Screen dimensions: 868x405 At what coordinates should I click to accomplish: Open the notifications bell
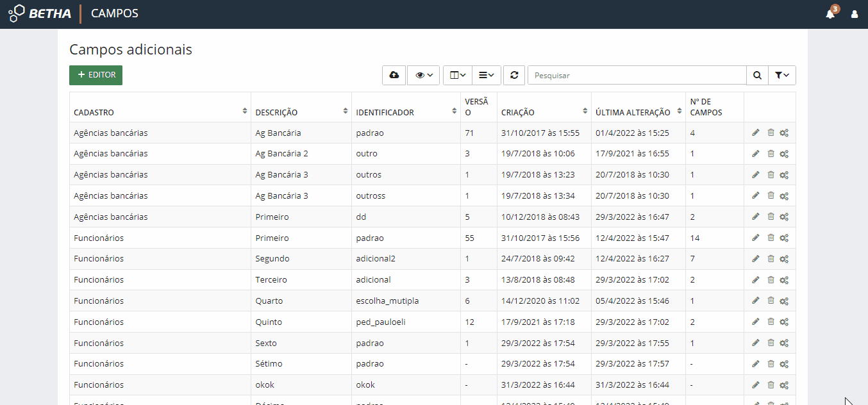click(830, 13)
